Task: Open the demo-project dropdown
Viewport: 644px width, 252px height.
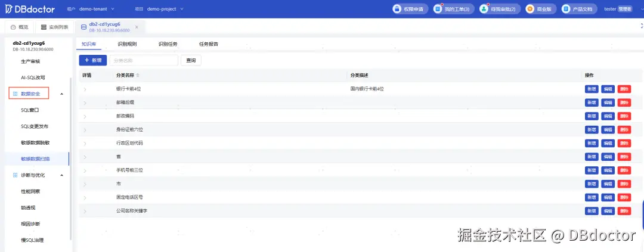Action: click(x=166, y=8)
